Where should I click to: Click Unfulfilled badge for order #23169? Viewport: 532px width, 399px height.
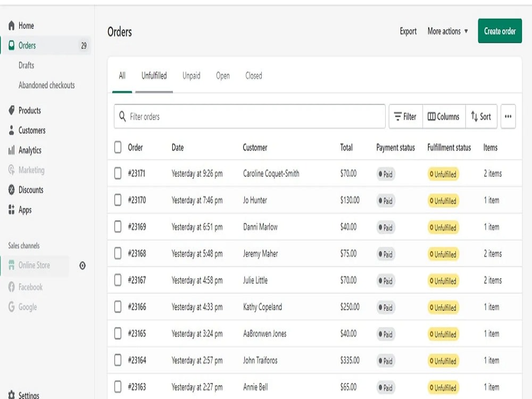443,227
